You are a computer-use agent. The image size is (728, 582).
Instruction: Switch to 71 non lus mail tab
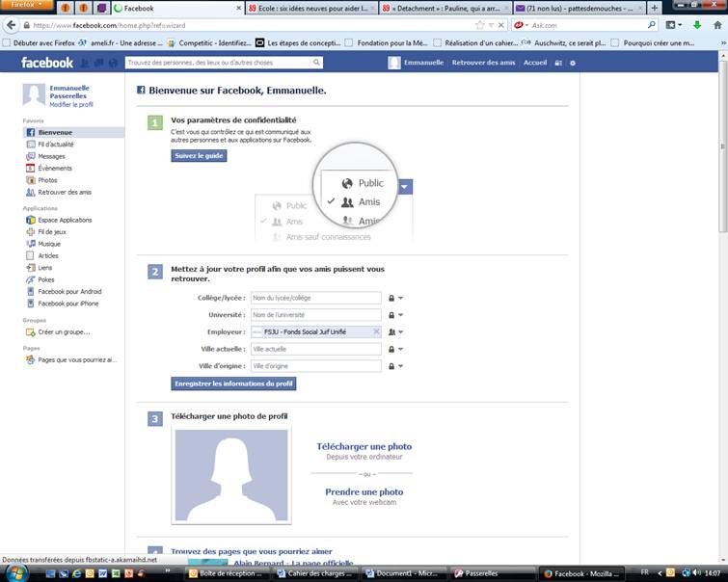580,8
